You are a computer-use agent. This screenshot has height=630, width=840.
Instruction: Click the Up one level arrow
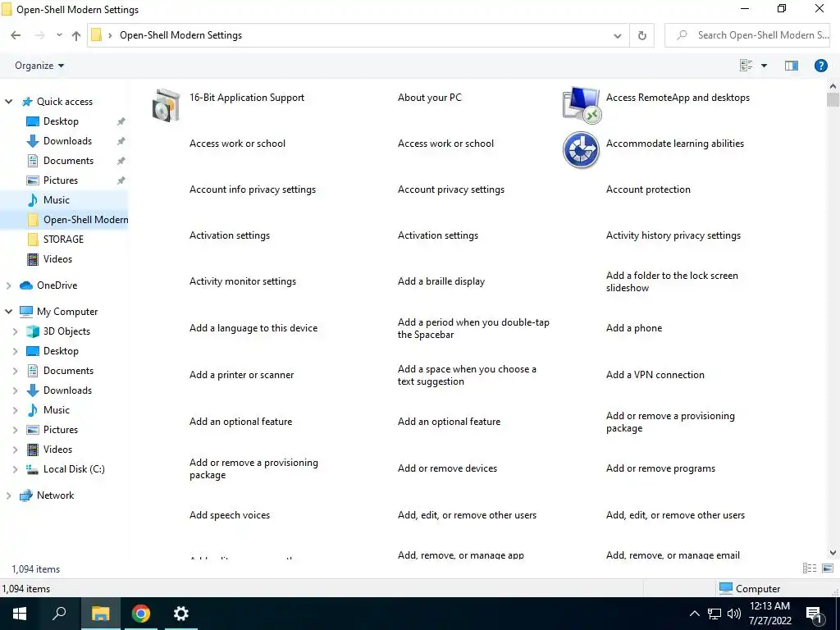coord(76,35)
